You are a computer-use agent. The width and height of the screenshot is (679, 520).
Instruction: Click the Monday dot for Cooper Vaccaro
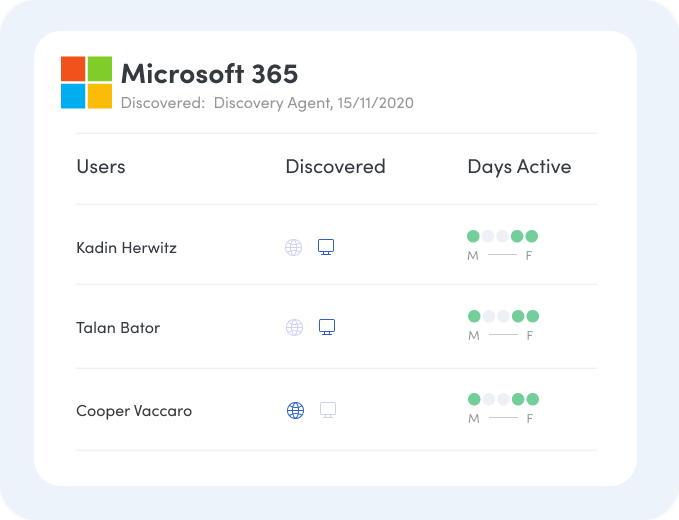(474, 399)
